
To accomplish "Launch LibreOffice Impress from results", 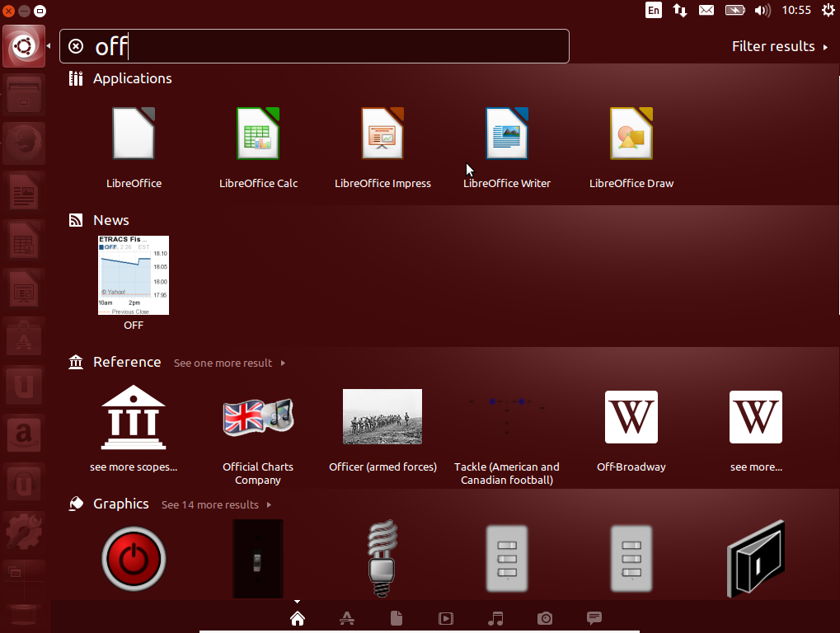I will pyautogui.click(x=382, y=134).
